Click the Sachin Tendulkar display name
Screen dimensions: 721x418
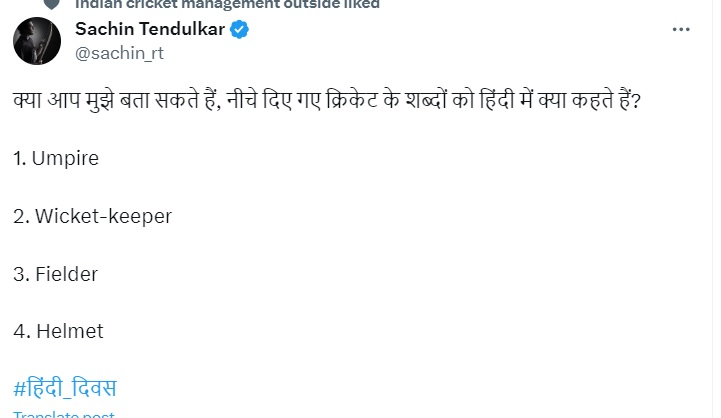(x=150, y=29)
